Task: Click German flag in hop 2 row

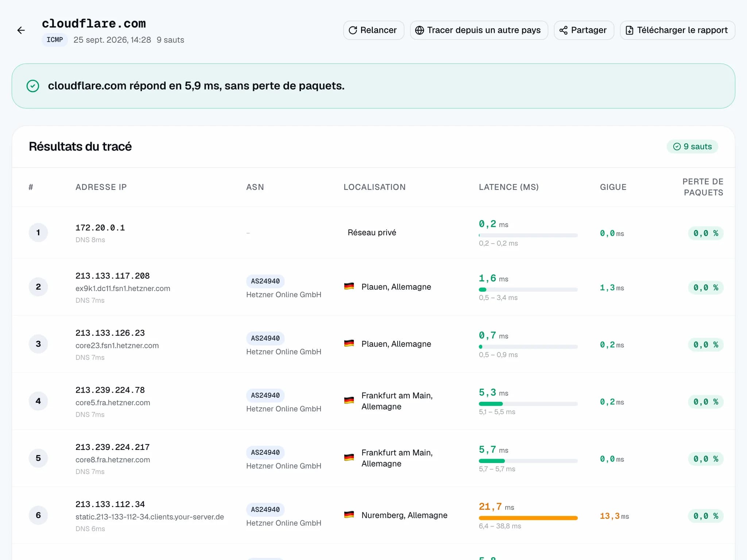Action: (349, 287)
